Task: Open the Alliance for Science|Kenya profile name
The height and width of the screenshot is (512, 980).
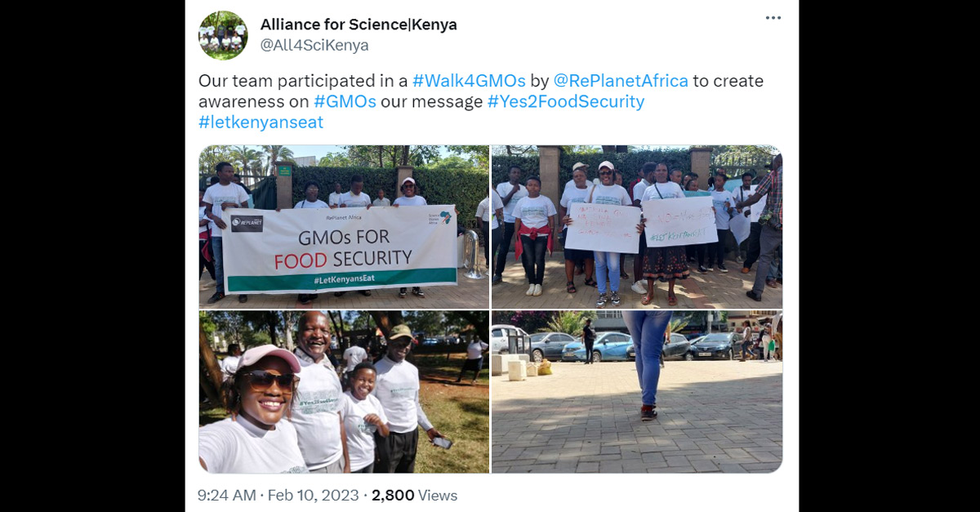Action: click(x=359, y=24)
